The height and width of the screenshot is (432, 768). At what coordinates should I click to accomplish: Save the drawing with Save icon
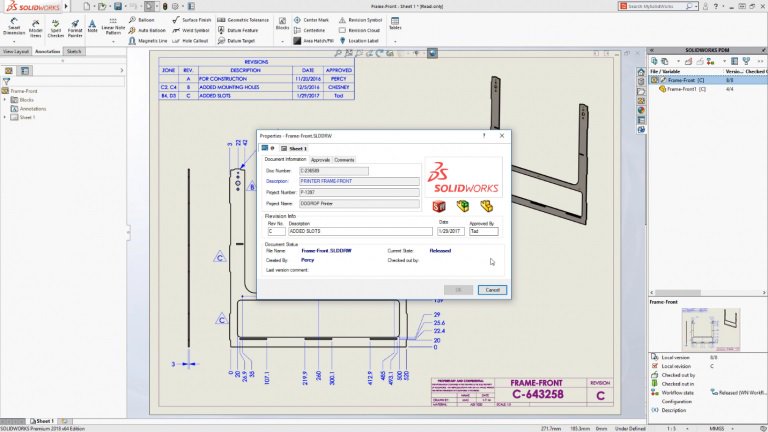pyautogui.click(x=118, y=6)
